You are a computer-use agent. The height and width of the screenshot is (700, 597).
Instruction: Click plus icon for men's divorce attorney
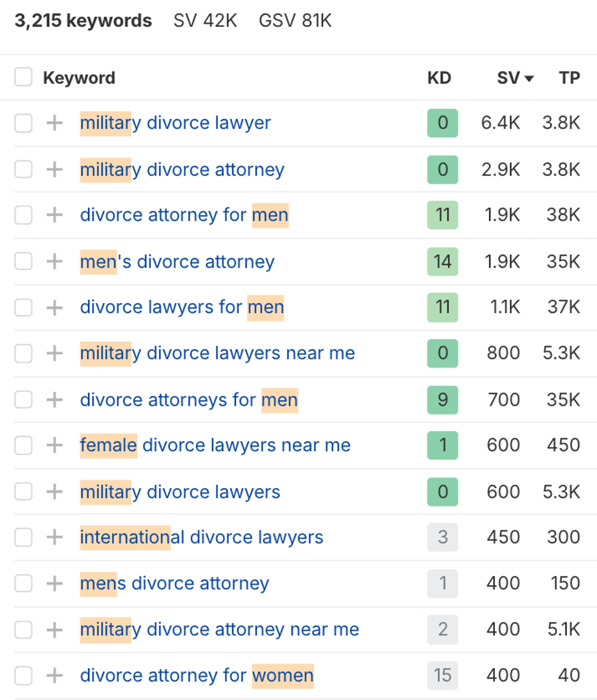54,261
